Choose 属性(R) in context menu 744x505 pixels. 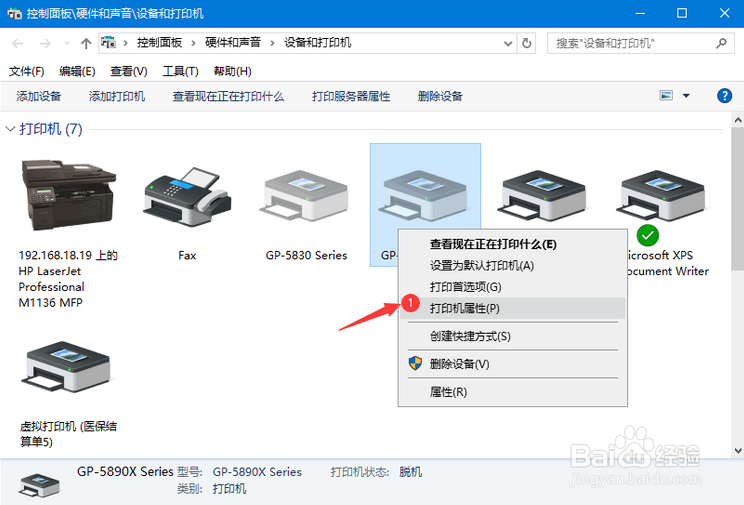[512, 392]
